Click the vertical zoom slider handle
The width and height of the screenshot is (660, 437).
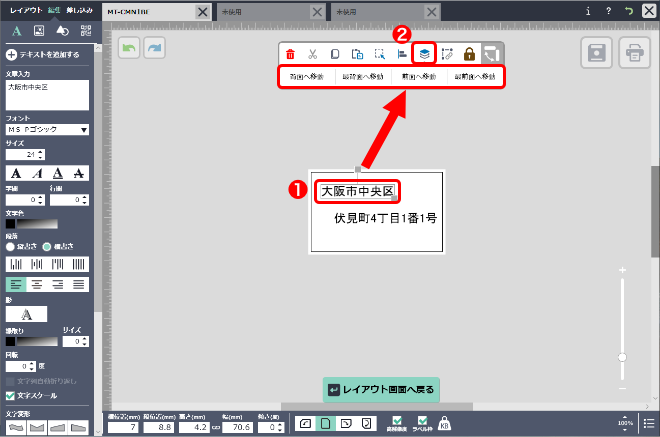click(622, 357)
